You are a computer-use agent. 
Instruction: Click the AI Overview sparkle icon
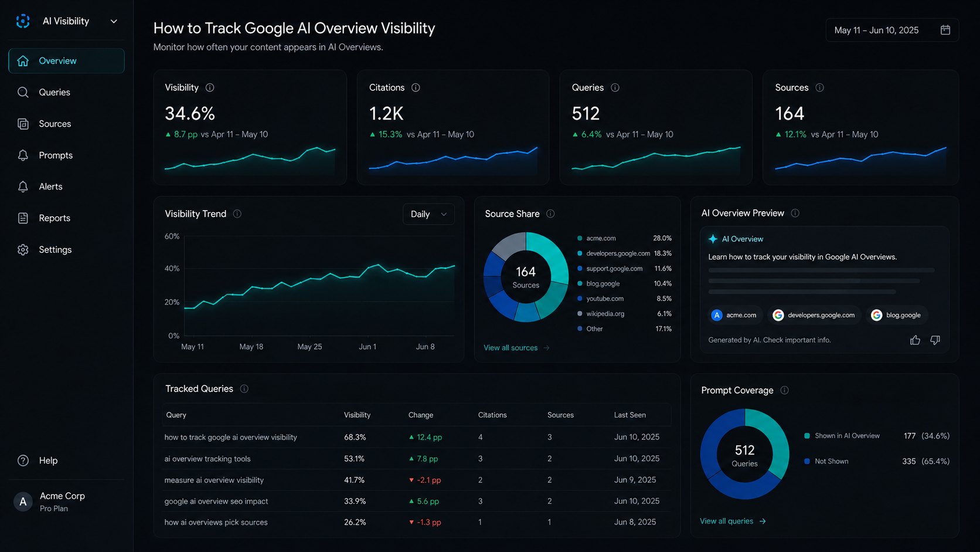click(713, 239)
